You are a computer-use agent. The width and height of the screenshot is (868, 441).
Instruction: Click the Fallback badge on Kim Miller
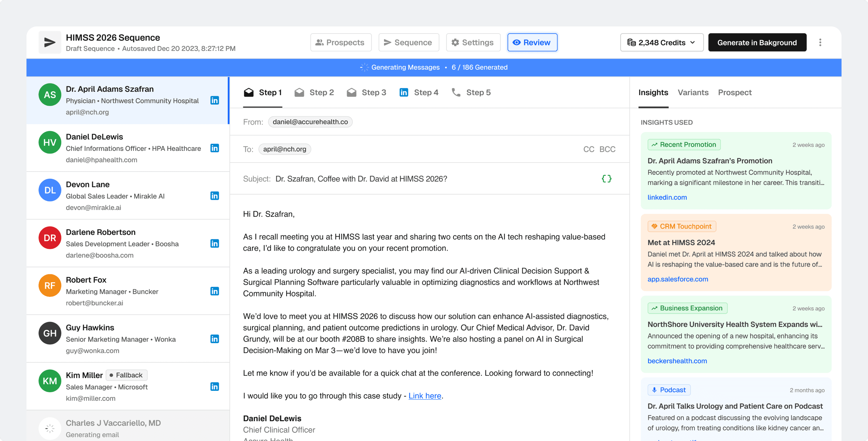(x=126, y=375)
